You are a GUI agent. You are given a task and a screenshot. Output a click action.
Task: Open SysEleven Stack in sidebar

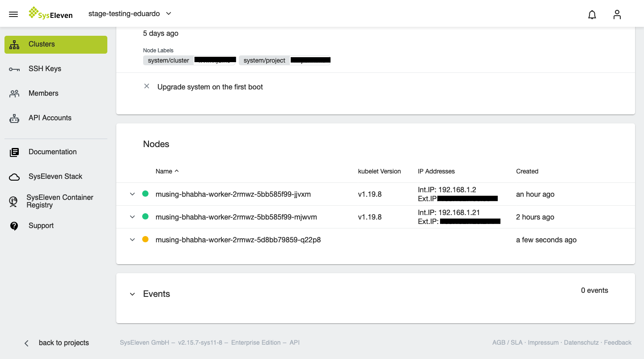click(56, 177)
